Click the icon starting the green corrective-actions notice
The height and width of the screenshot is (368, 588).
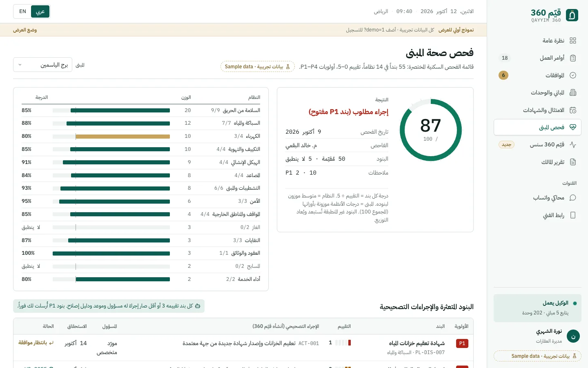[198, 306]
